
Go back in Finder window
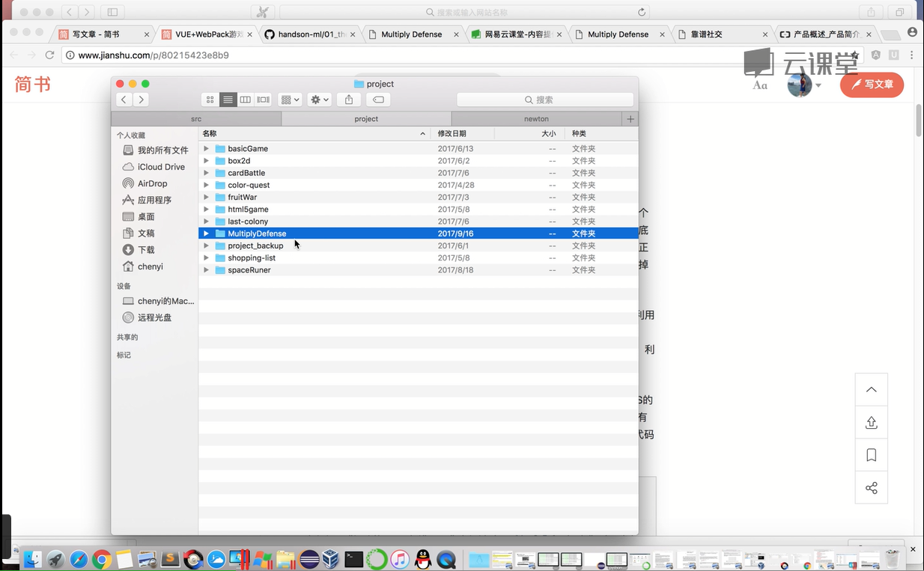(124, 100)
